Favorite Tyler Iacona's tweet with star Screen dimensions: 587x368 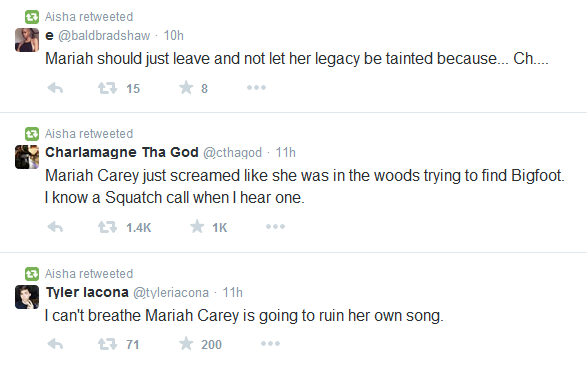186,344
